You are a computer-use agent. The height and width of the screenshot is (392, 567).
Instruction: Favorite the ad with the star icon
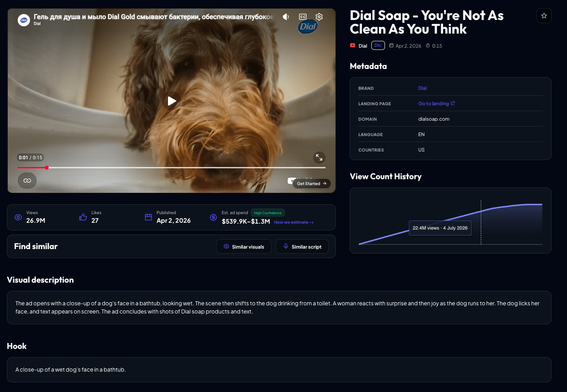point(544,15)
